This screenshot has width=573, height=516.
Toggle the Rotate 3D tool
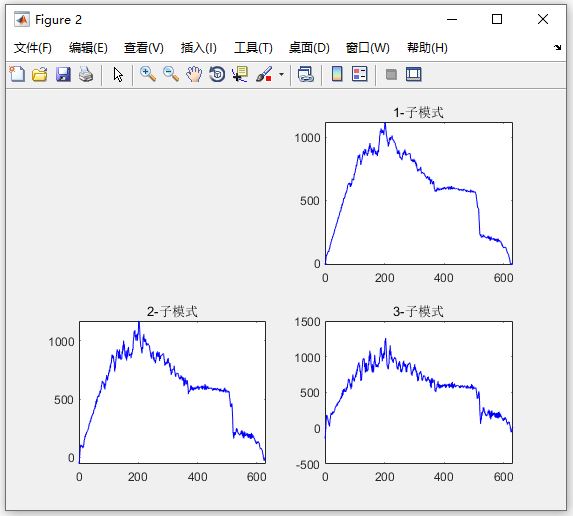pyautogui.click(x=217, y=74)
